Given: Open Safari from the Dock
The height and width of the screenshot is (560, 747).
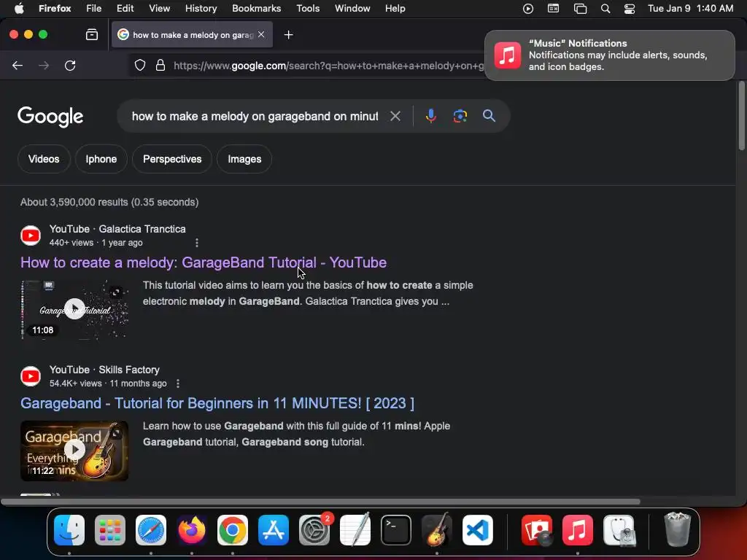Looking at the screenshot, I should [151, 530].
